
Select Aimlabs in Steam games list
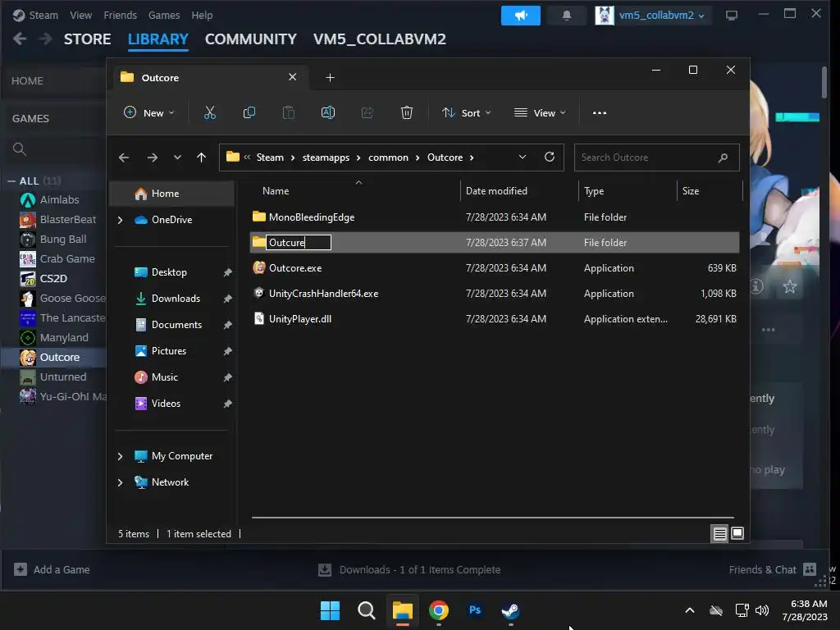pyautogui.click(x=59, y=200)
